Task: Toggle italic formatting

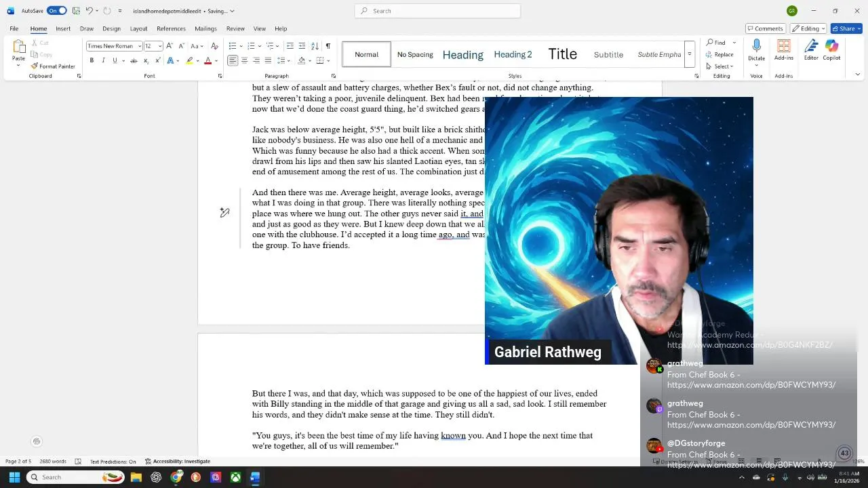Action: click(x=103, y=60)
